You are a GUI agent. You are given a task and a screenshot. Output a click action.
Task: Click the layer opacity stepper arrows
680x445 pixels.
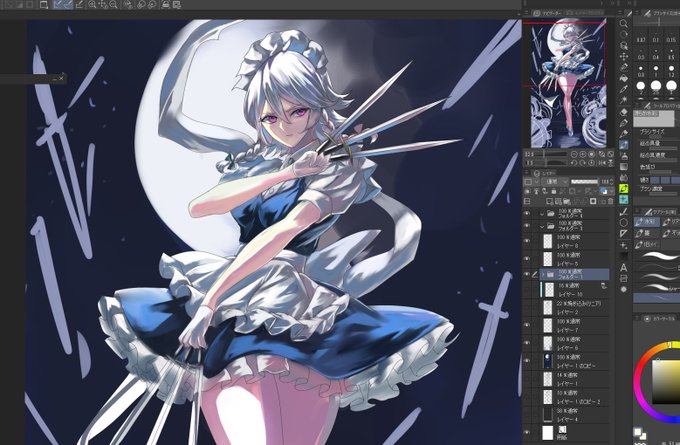611,182
